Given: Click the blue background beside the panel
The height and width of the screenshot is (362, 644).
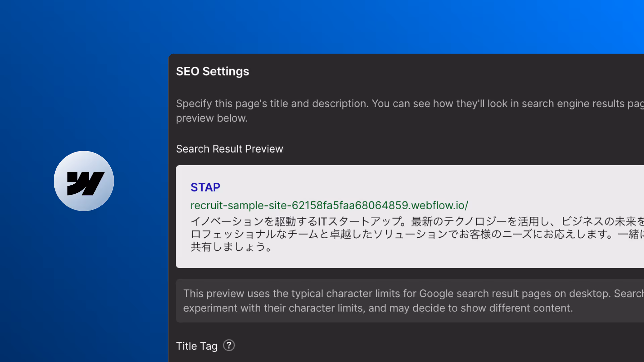Looking at the screenshot, I should 84,285.
